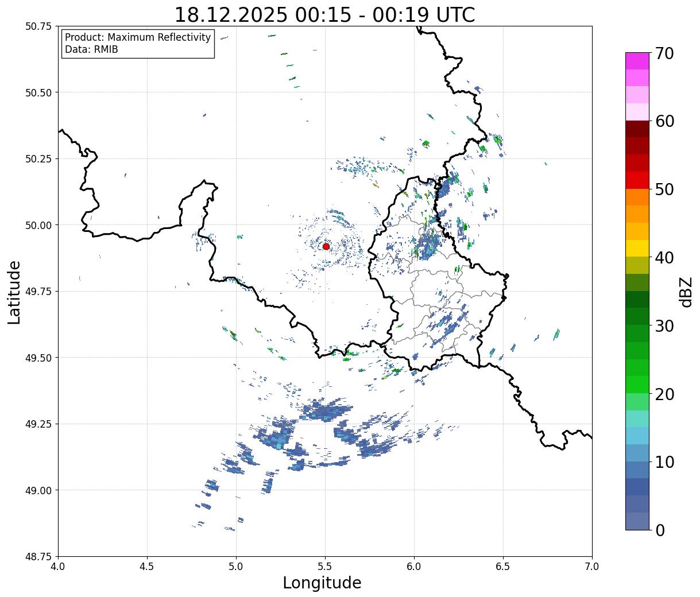Click the colorbar tick label 70
The image size is (700, 597).
[664, 53]
